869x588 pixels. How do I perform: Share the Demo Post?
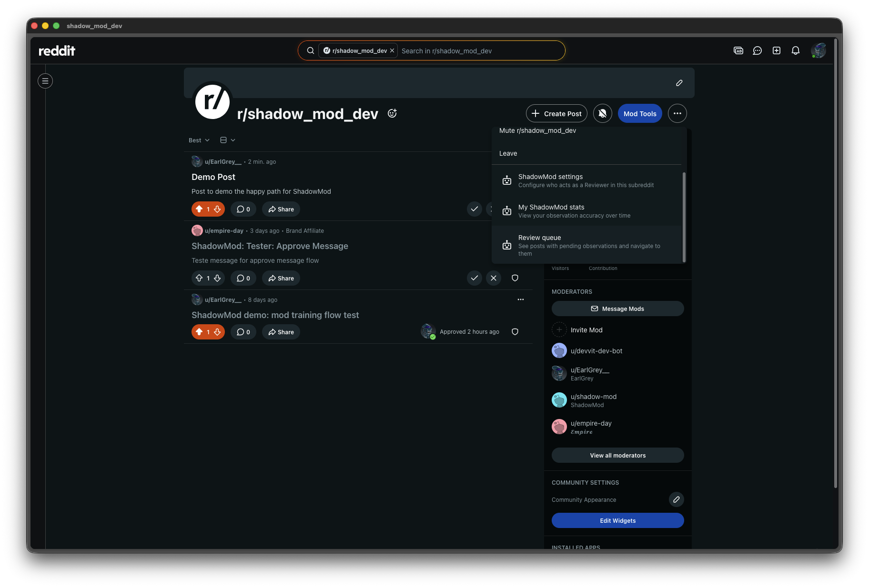(x=281, y=209)
